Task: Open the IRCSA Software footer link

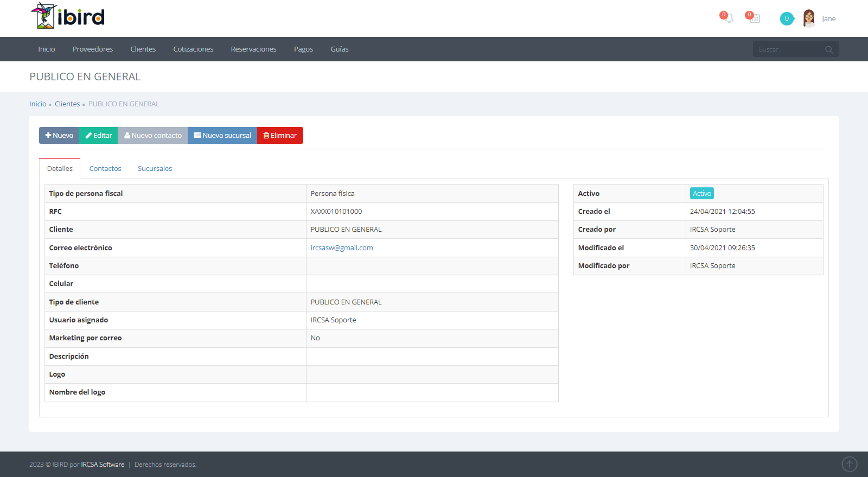Action: tap(103, 465)
